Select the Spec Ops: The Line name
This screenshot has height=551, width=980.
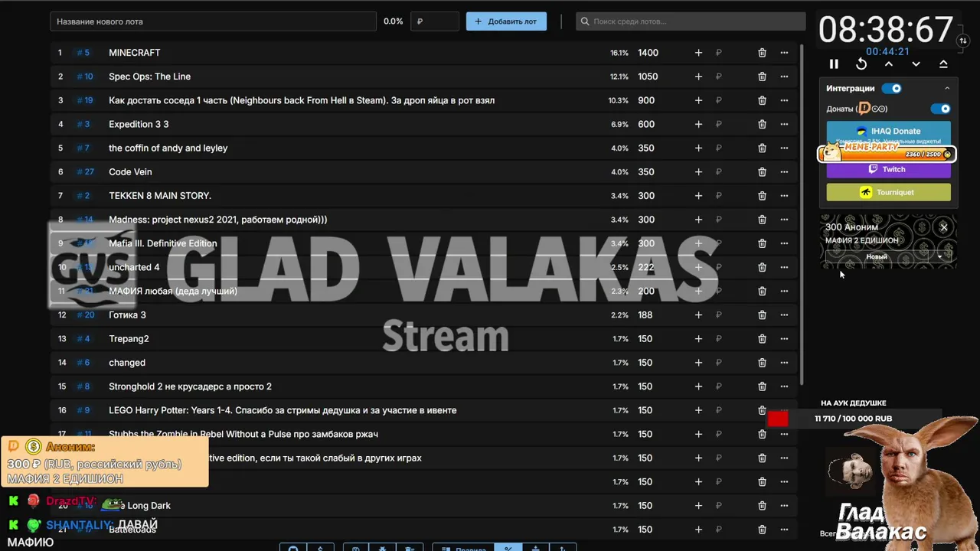(x=149, y=77)
